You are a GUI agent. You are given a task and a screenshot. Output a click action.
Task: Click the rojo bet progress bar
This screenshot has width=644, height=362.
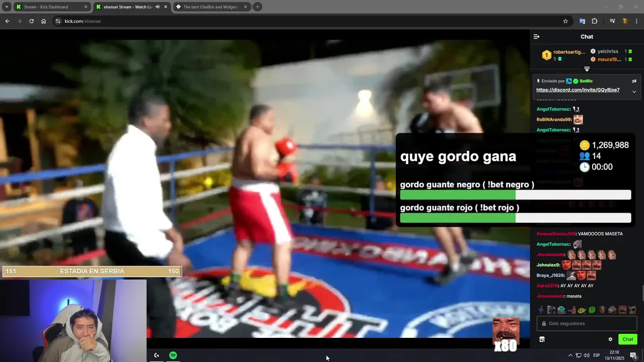coord(515,218)
